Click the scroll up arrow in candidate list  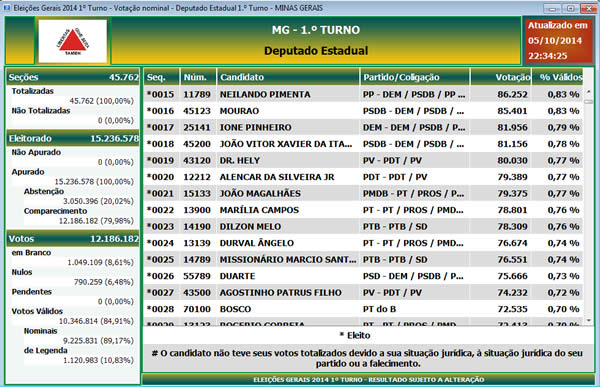click(x=589, y=92)
